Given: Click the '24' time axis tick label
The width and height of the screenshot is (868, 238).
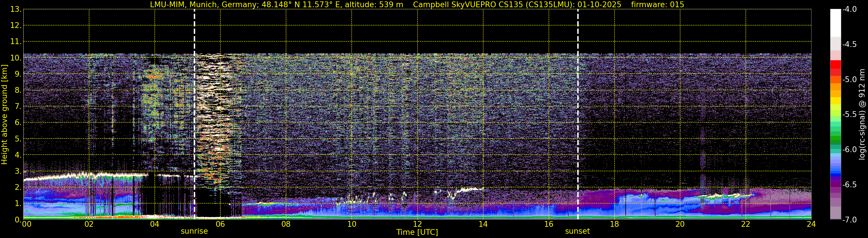Looking at the screenshot, I should (x=811, y=224).
